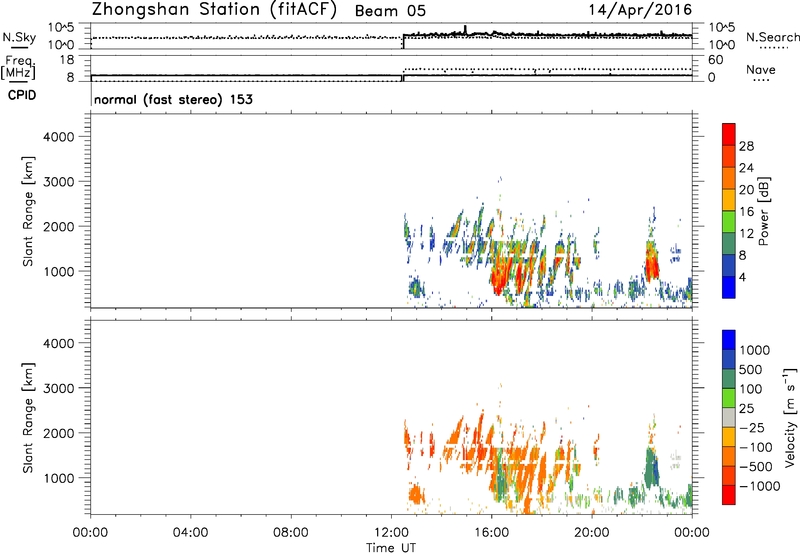Image resolution: width=800 pixels, height=554 pixels.
Task: Click the "18" tick on frequency axis
Action: click(67, 60)
